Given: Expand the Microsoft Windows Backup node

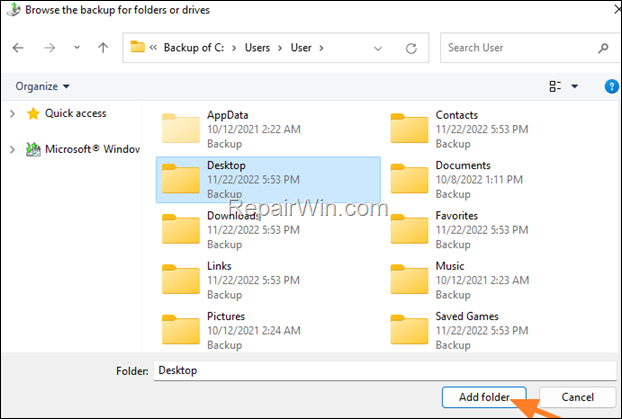Looking at the screenshot, I should pos(12,150).
